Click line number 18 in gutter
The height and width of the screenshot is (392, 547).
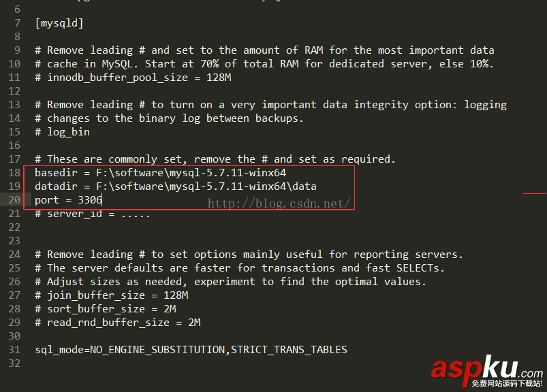(x=14, y=172)
